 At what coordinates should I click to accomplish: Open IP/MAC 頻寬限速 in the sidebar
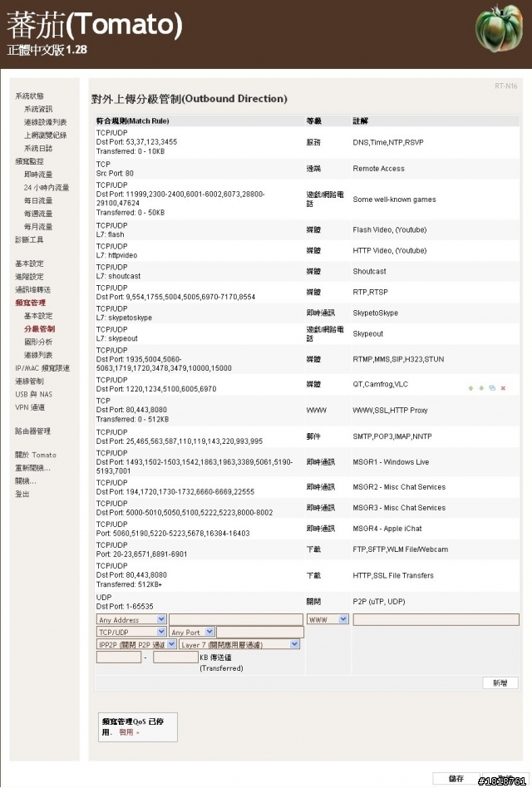click(x=42, y=368)
